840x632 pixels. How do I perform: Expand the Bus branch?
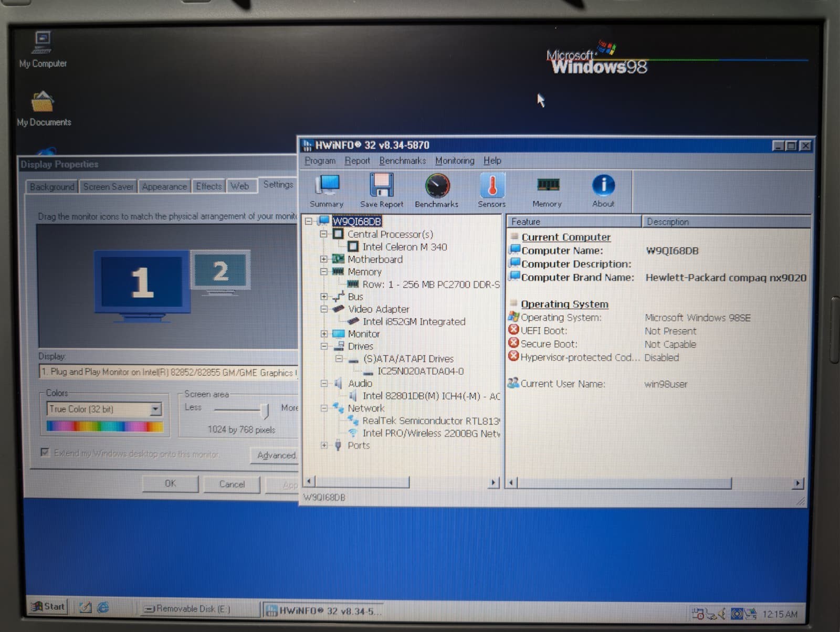click(x=324, y=296)
